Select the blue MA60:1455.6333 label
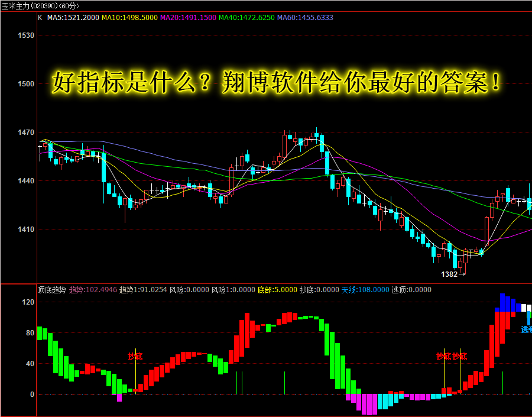532x417 pixels. [x=305, y=18]
